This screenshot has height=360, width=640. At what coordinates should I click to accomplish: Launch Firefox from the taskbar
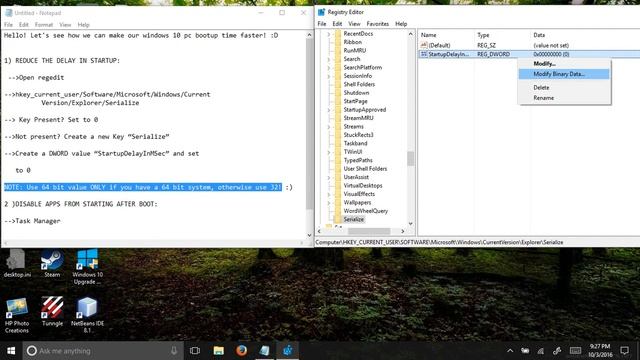click(241, 351)
